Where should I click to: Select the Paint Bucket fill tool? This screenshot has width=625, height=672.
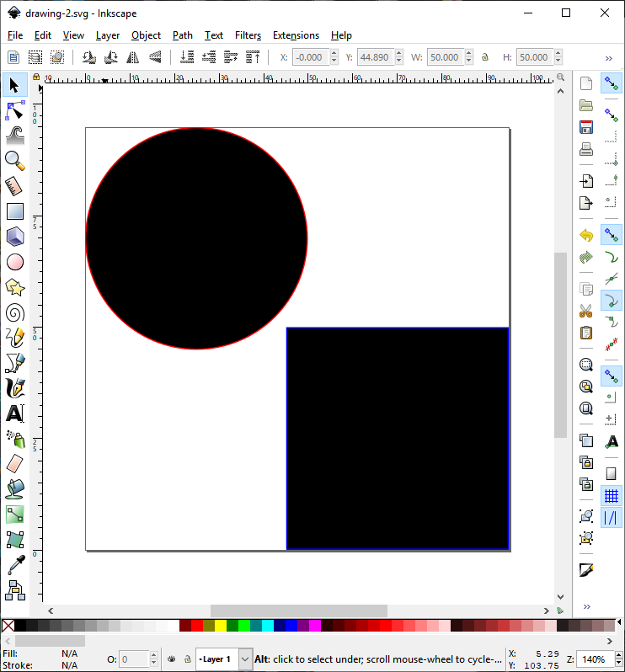point(14,489)
